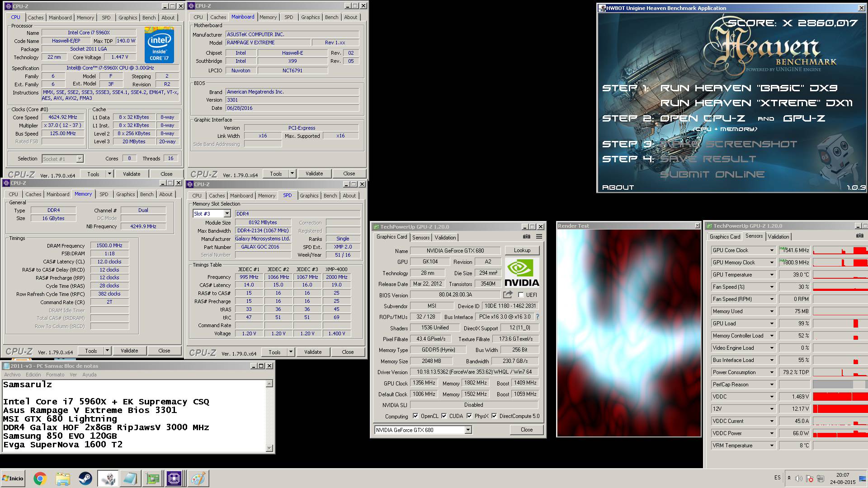The image size is (868, 488).
Task: Open the Formato menu in Notepad
Action: pos(55,375)
